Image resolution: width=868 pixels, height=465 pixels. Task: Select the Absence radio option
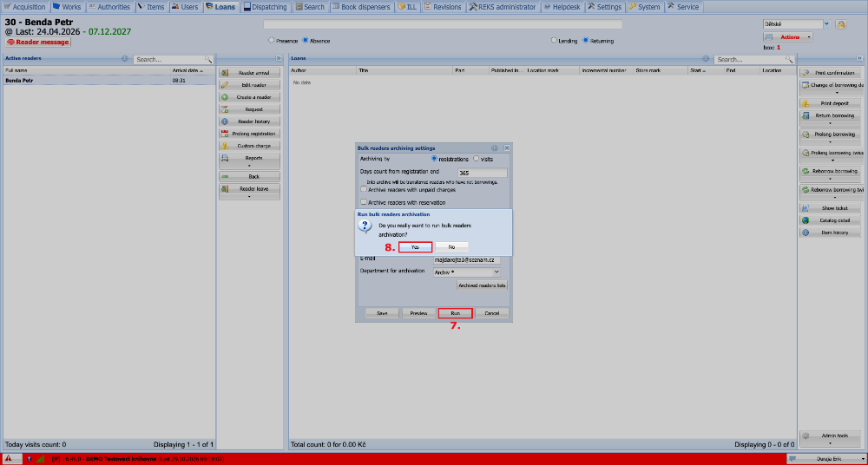tap(306, 41)
